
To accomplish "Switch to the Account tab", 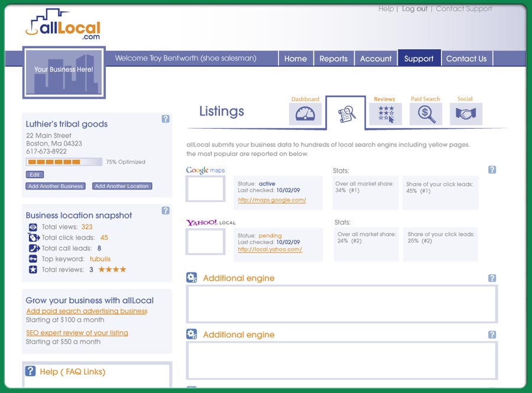I will (x=376, y=59).
